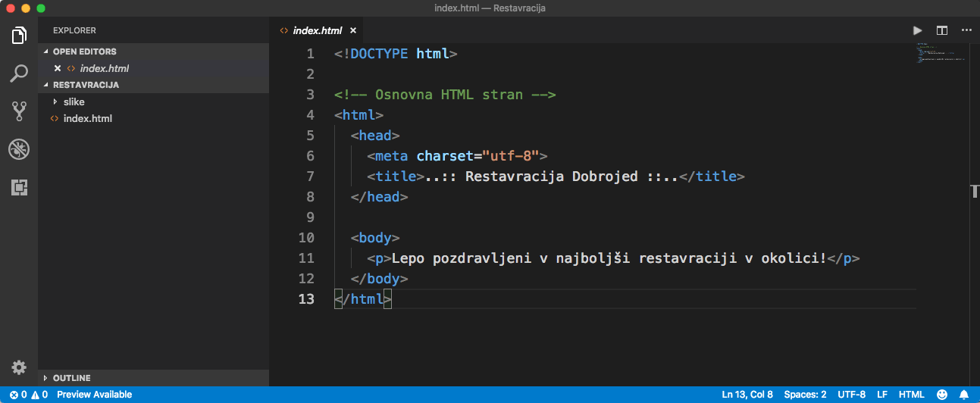This screenshot has width=980, height=403.
Task: Open the Source Control view
Action: (x=19, y=111)
